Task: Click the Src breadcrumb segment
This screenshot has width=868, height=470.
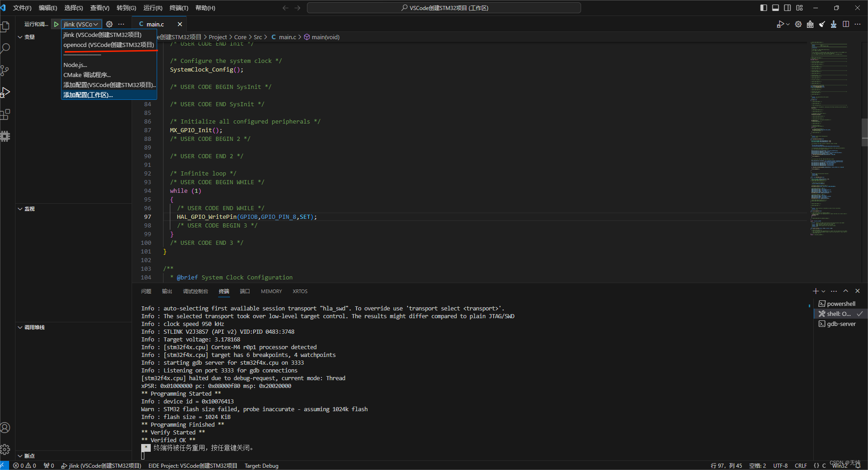Action: (x=258, y=37)
